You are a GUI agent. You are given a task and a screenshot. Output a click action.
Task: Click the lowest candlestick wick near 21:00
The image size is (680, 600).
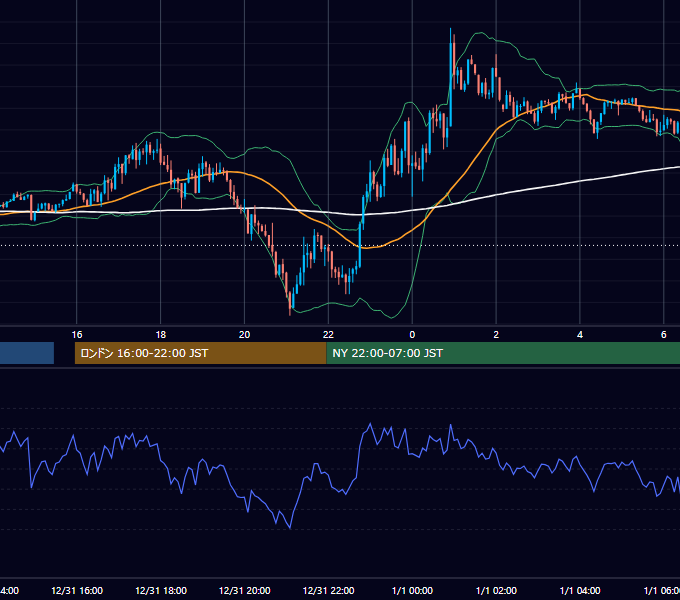290,303
